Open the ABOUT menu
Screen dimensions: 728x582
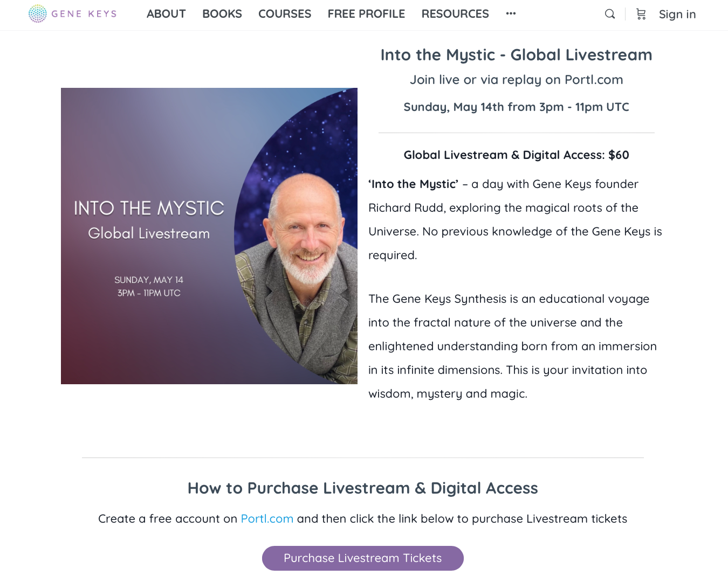[166, 14]
